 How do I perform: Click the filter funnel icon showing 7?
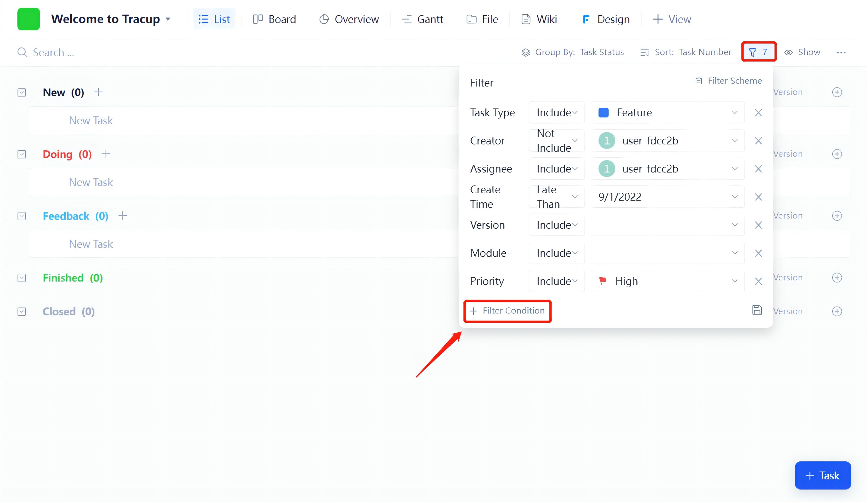click(758, 52)
